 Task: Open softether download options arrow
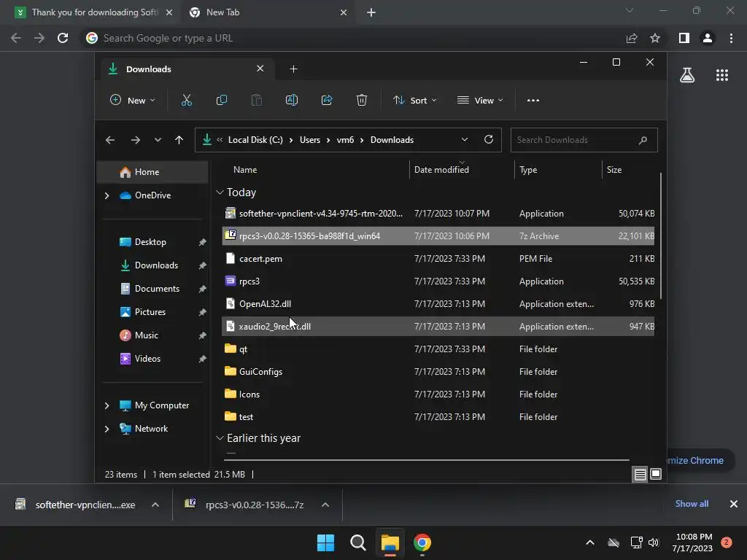155,505
